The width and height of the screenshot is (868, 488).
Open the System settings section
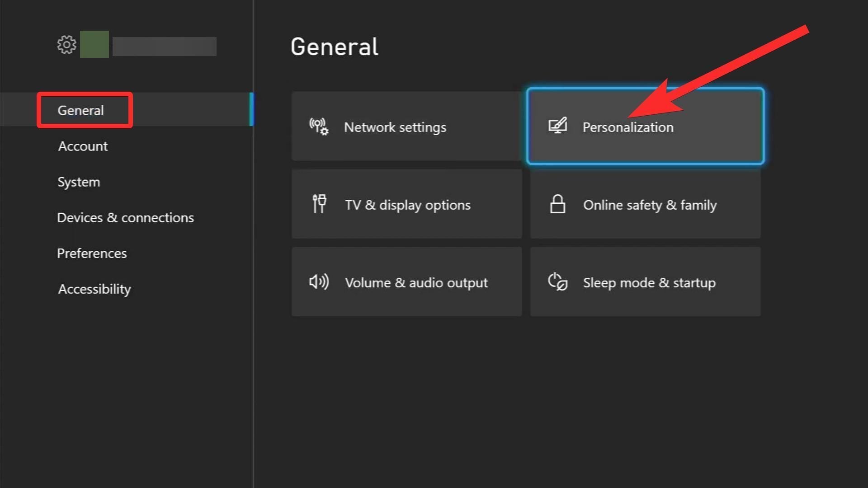79,182
